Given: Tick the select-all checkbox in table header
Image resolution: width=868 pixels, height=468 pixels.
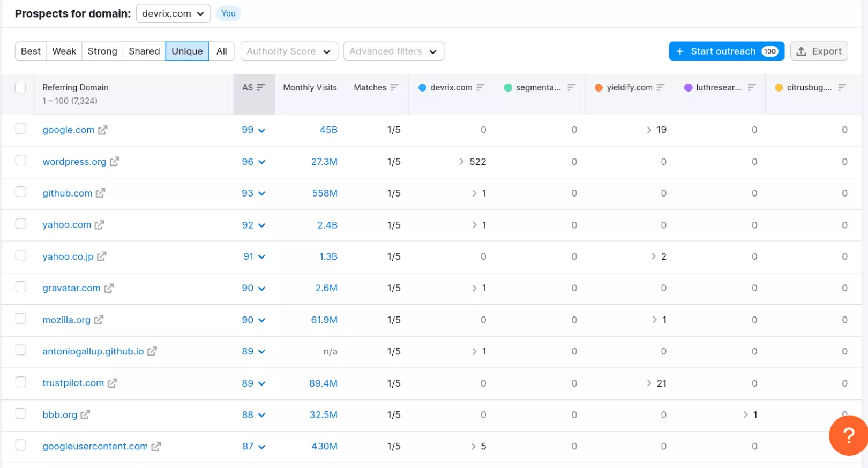Looking at the screenshot, I should coord(20,87).
